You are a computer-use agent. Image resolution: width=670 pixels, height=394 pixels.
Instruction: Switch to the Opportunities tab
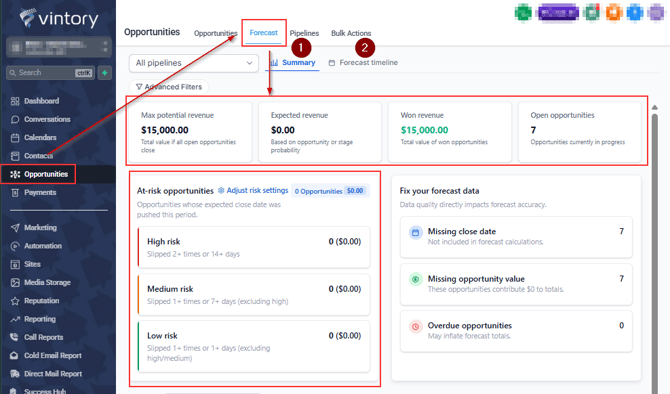point(215,33)
